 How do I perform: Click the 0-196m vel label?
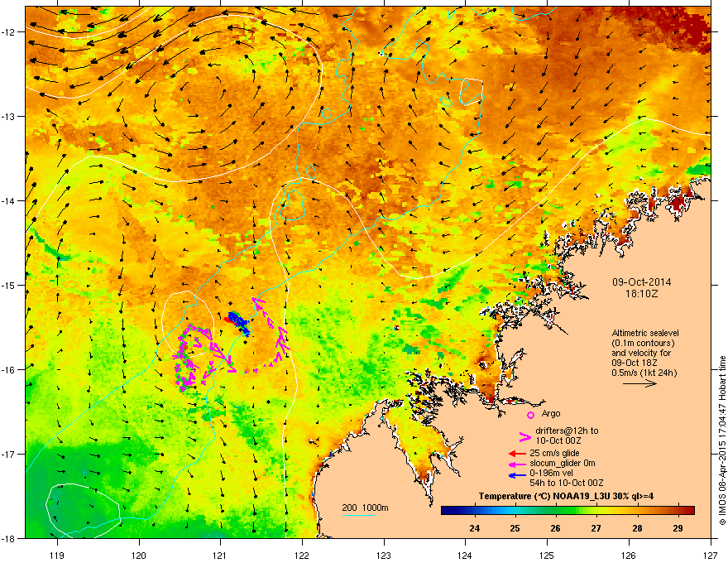point(551,473)
